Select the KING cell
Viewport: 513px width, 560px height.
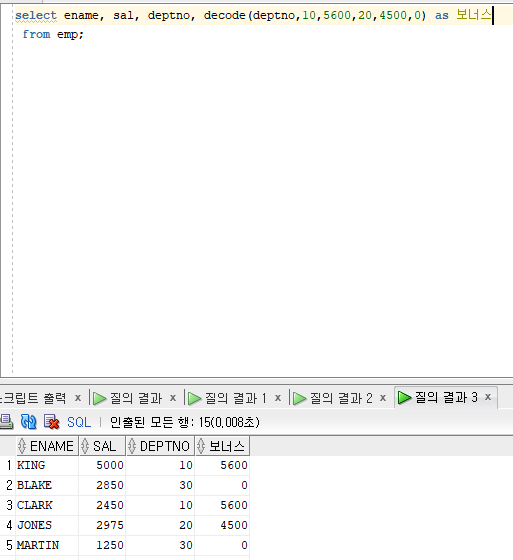[47, 465]
